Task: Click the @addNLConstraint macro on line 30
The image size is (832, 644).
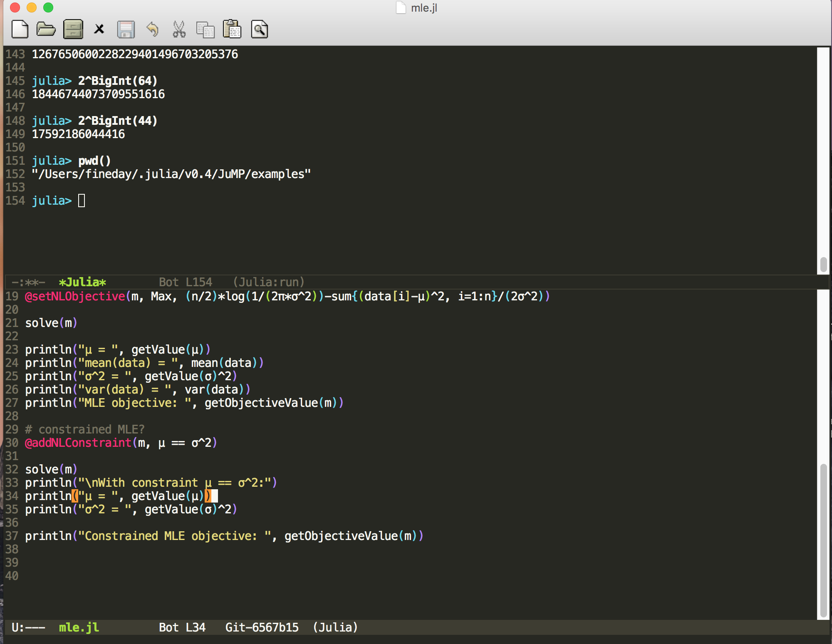Action: point(78,443)
